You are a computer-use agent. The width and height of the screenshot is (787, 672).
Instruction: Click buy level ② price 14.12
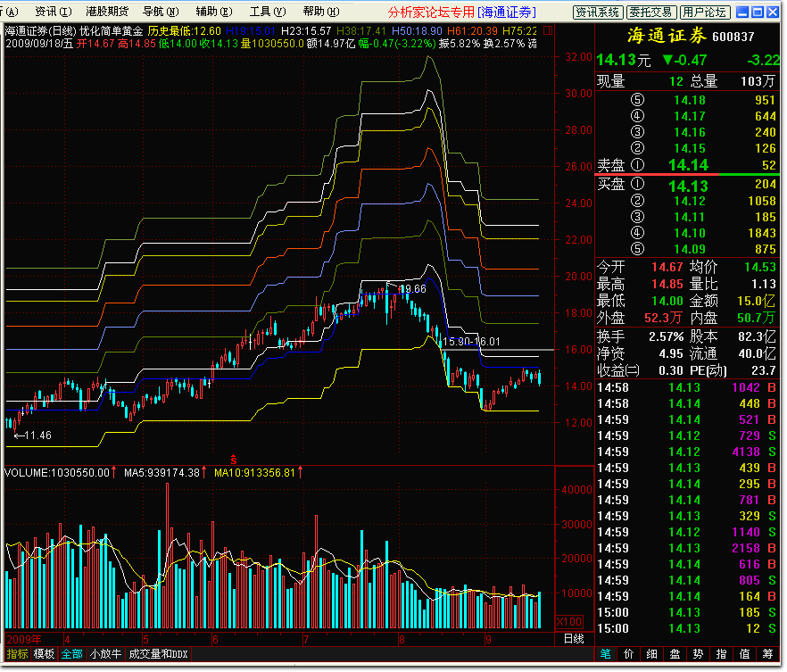point(690,202)
